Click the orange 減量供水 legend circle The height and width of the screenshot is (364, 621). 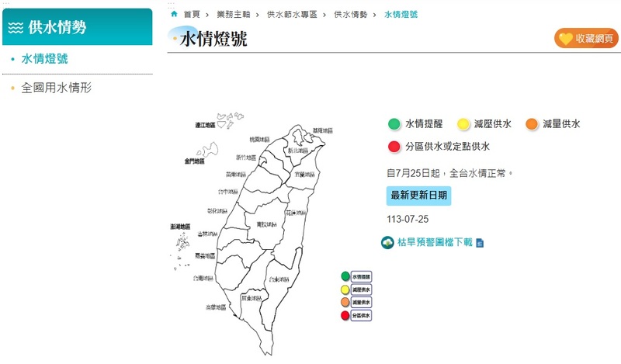pyautogui.click(x=532, y=124)
